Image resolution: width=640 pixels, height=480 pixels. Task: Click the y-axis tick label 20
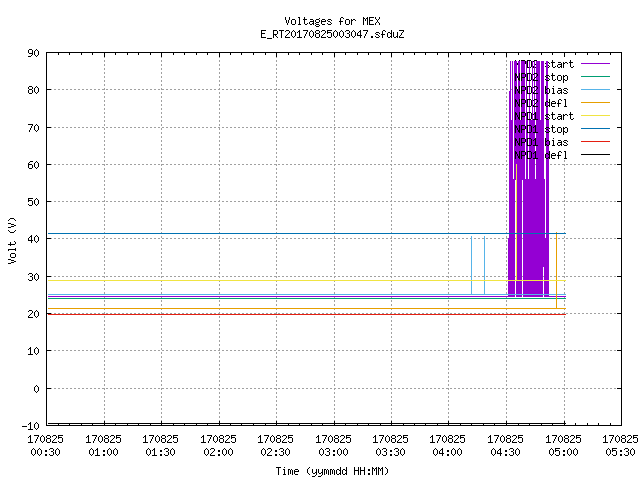click(x=33, y=314)
